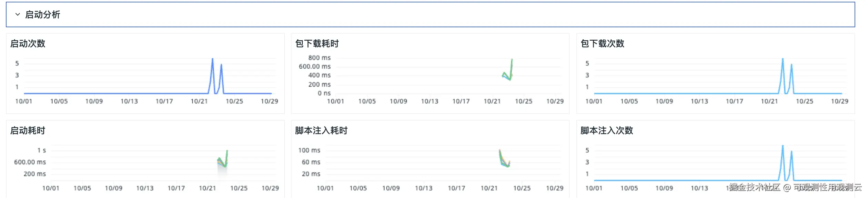Click the 脚本注入耗时 panel title

(x=321, y=130)
